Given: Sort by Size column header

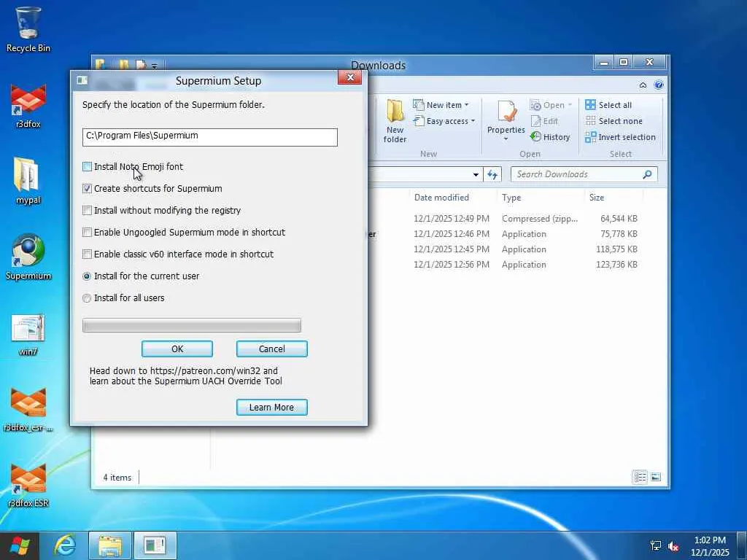Looking at the screenshot, I should point(597,198).
